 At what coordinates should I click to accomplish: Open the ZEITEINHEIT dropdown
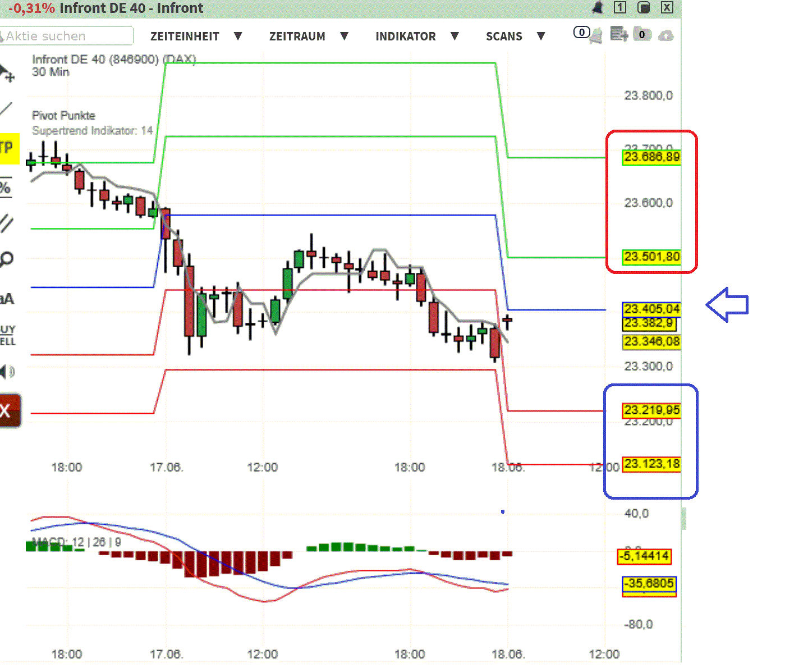tap(185, 36)
